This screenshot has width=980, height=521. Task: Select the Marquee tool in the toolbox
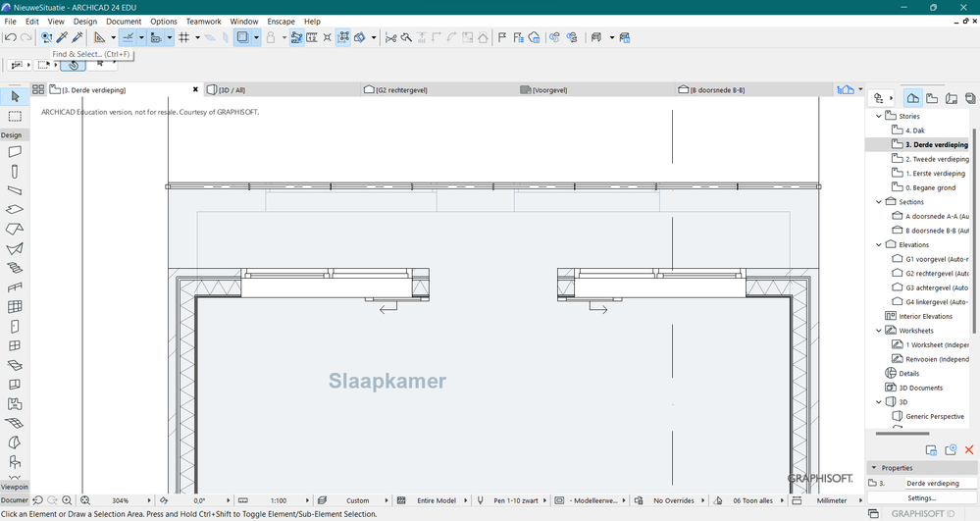click(x=15, y=116)
